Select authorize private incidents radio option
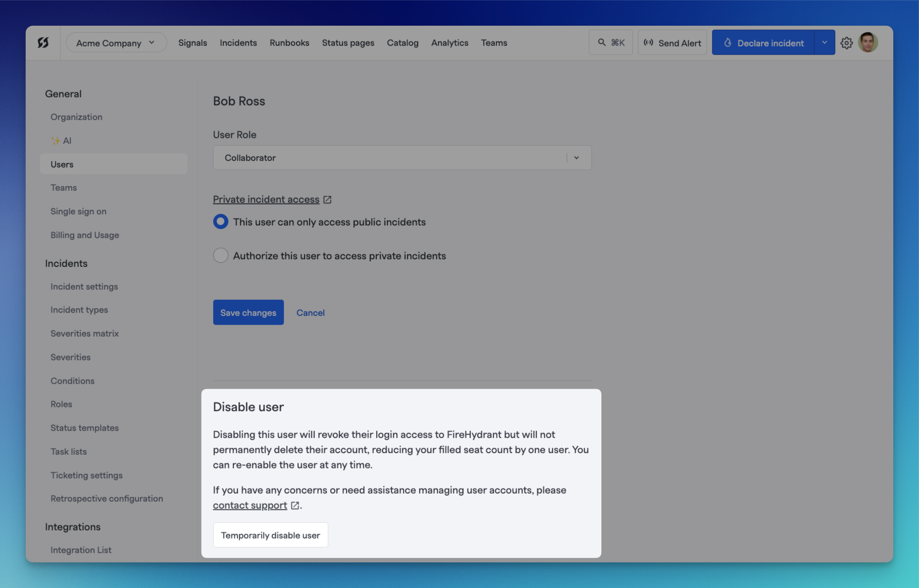 click(x=221, y=255)
